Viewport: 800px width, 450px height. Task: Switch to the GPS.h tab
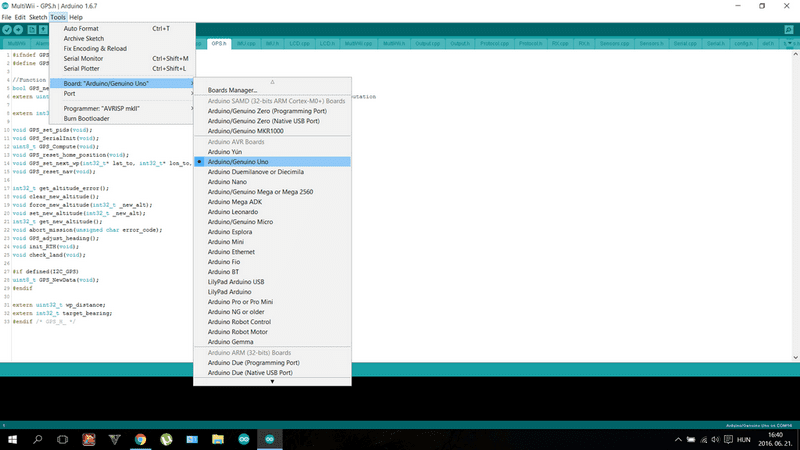(219, 44)
